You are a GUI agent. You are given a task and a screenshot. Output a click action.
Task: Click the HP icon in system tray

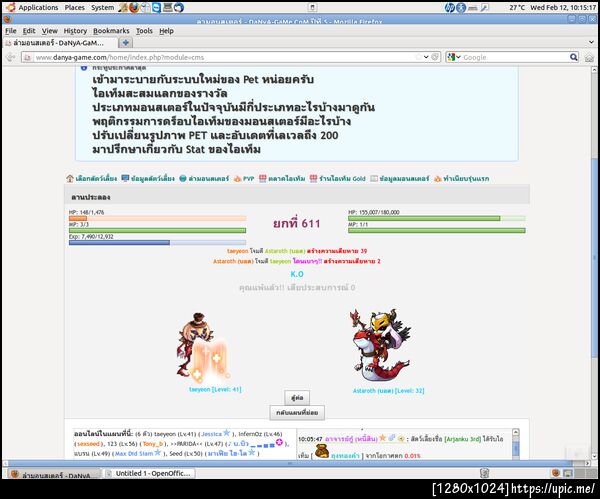point(449,7)
